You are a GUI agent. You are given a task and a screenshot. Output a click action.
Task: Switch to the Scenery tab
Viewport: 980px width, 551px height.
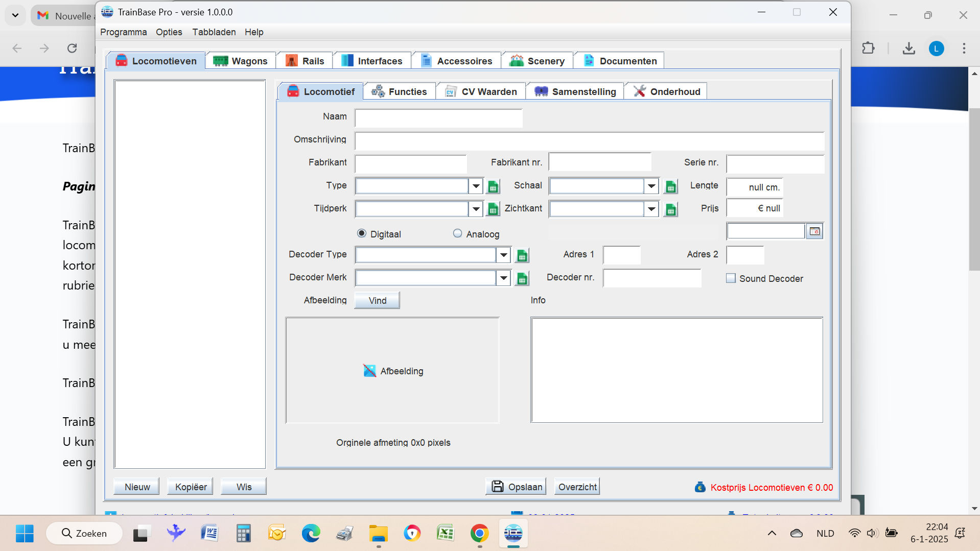pyautogui.click(x=537, y=61)
